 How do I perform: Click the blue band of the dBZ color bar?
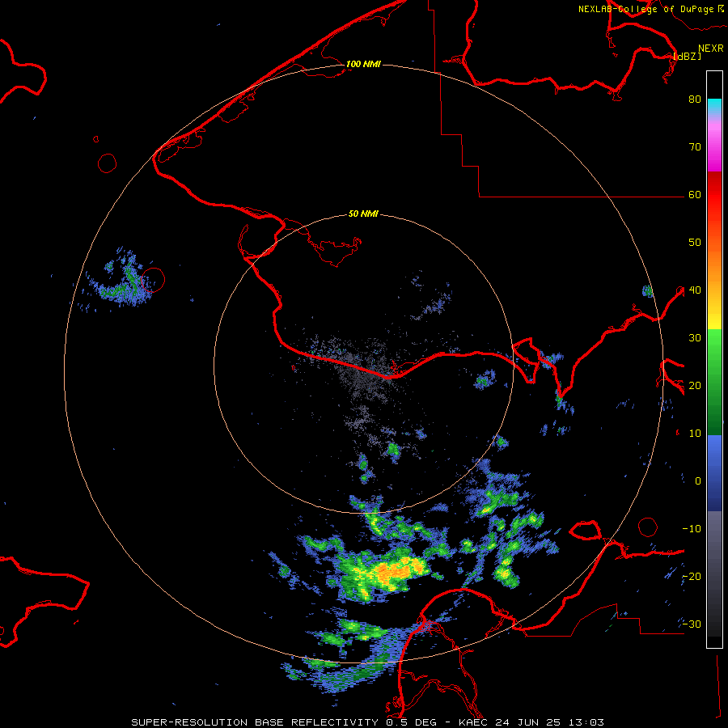[x=714, y=473]
